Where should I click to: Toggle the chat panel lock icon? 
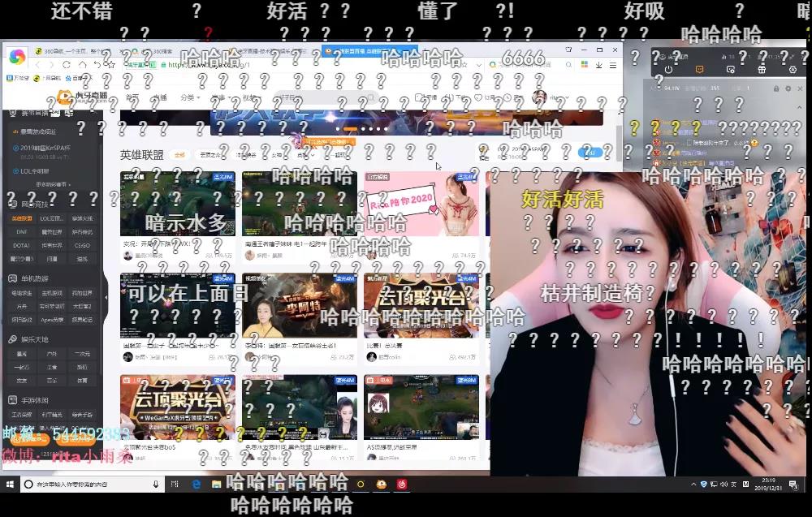[x=776, y=88]
